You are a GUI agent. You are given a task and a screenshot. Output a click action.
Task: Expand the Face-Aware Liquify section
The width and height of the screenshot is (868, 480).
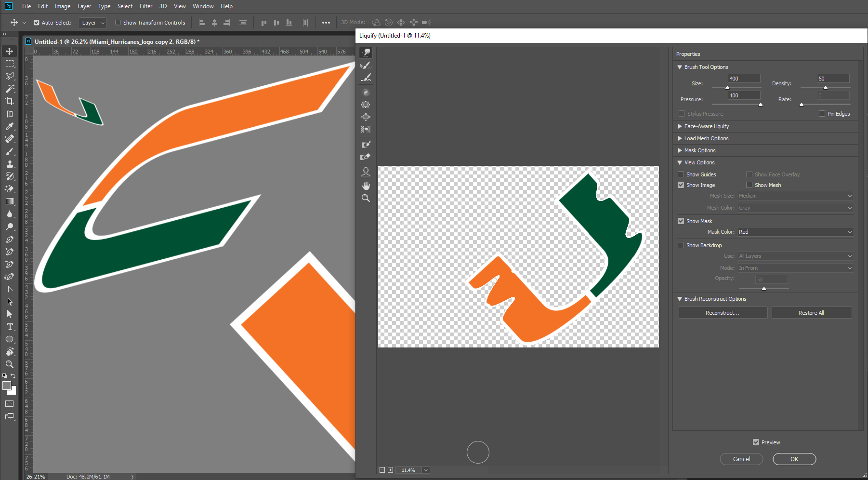[680, 126]
